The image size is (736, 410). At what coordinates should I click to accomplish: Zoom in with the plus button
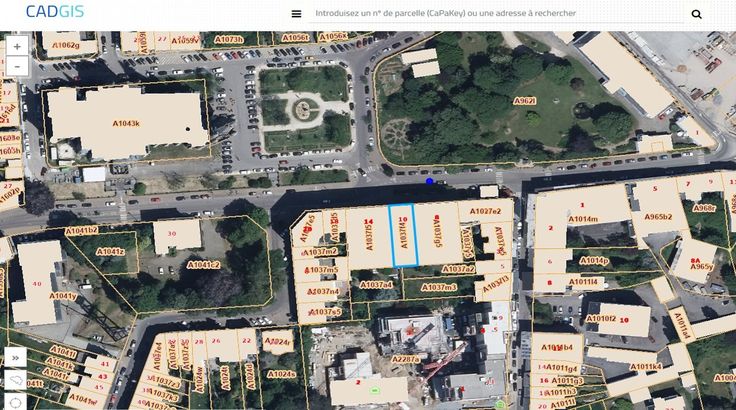16,47
